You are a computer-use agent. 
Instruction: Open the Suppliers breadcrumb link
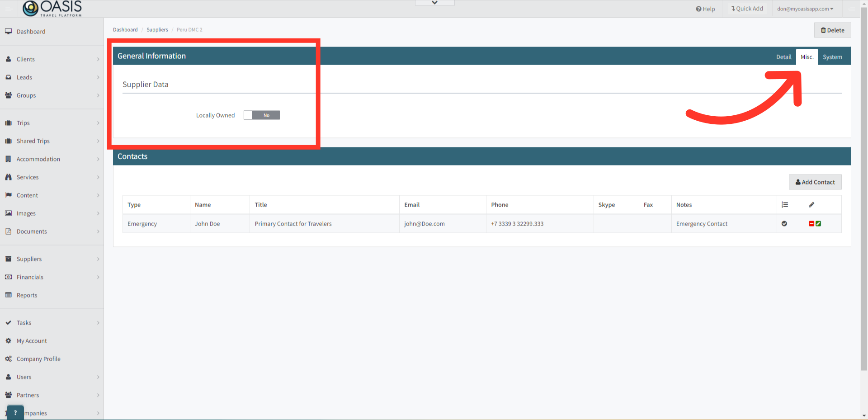click(x=157, y=30)
